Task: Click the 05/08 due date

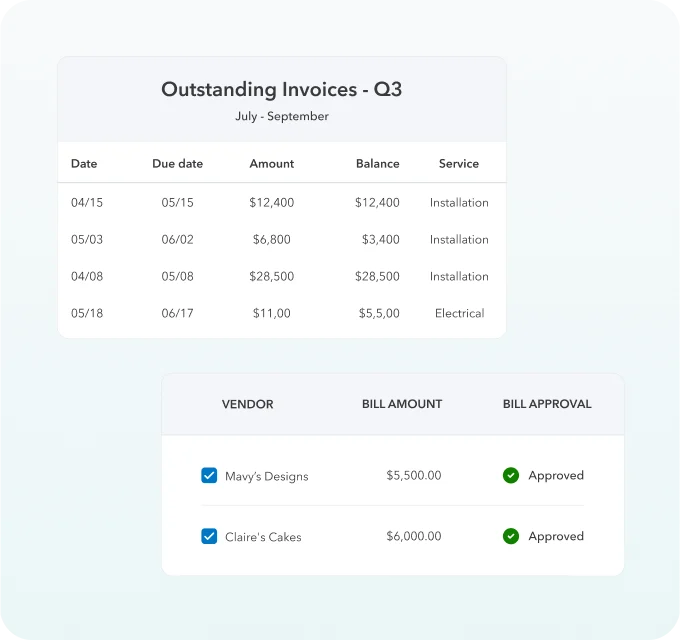Action: 177,276
